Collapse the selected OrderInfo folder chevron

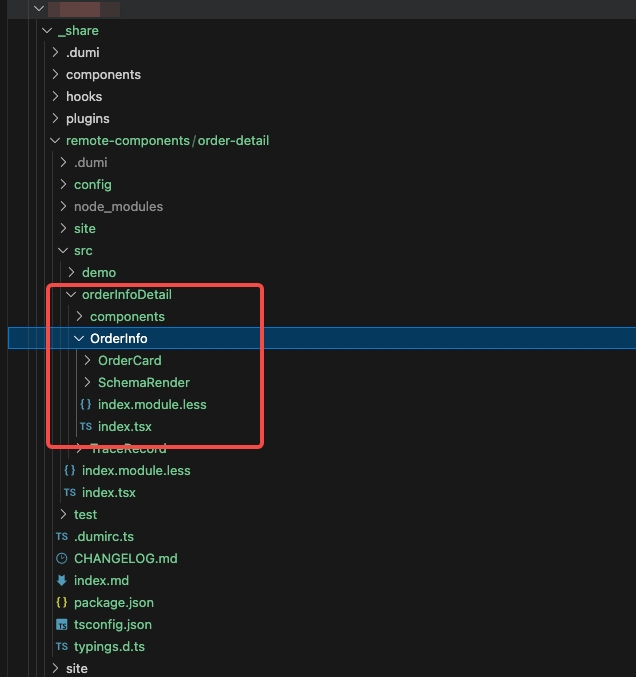click(79, 338)
